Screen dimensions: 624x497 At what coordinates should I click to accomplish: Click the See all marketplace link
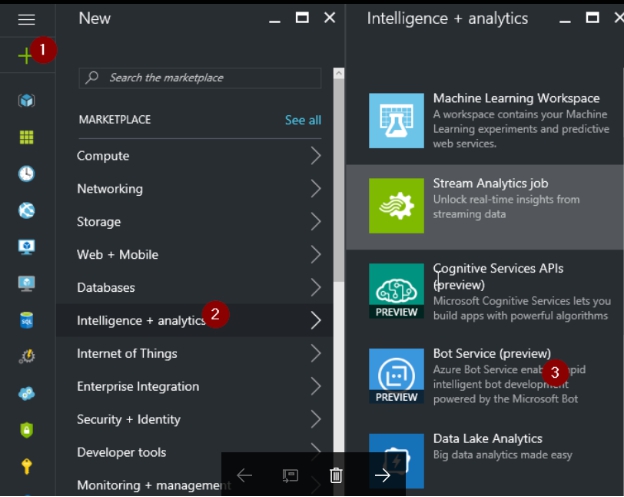(303, 120)
